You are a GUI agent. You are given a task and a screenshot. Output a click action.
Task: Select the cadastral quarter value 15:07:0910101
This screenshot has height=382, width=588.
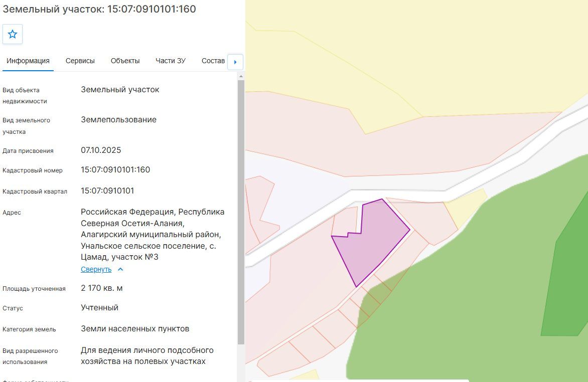(107, 190)
